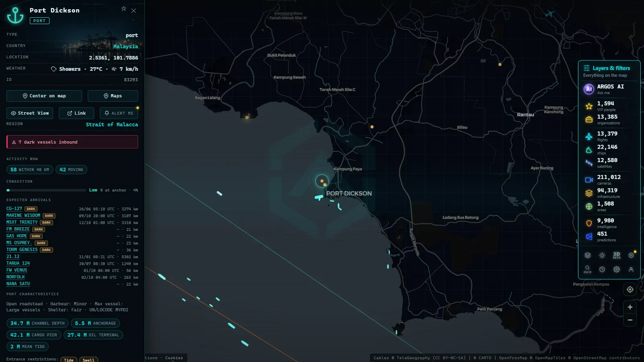Viewport: 644px width, 362px height.
Task: Locate me with crosshair button
Action: click(x=630, y=289)
